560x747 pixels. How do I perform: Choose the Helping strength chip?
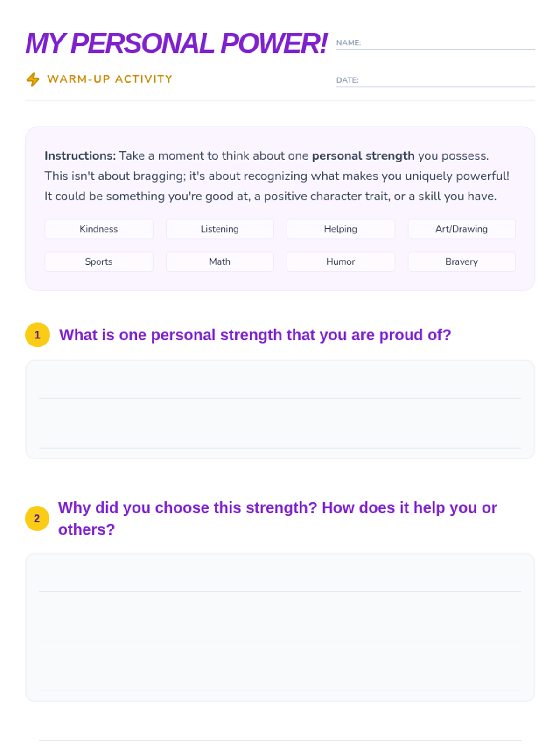point(341,229)
